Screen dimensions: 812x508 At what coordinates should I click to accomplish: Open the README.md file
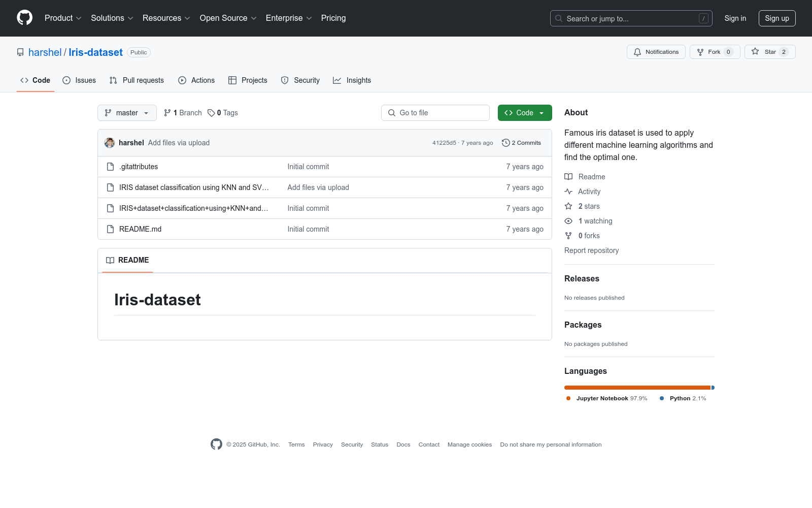pos(140,229)
